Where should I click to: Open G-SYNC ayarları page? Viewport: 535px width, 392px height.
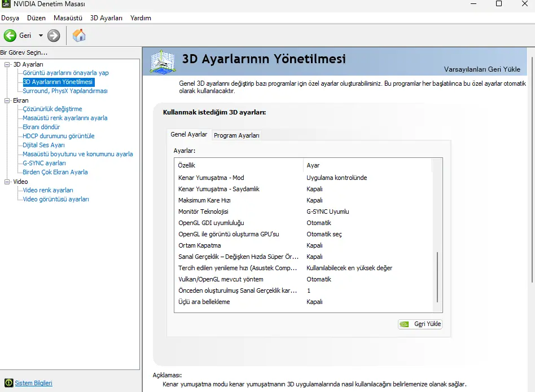pyautogui.click(x=44, y=163)
